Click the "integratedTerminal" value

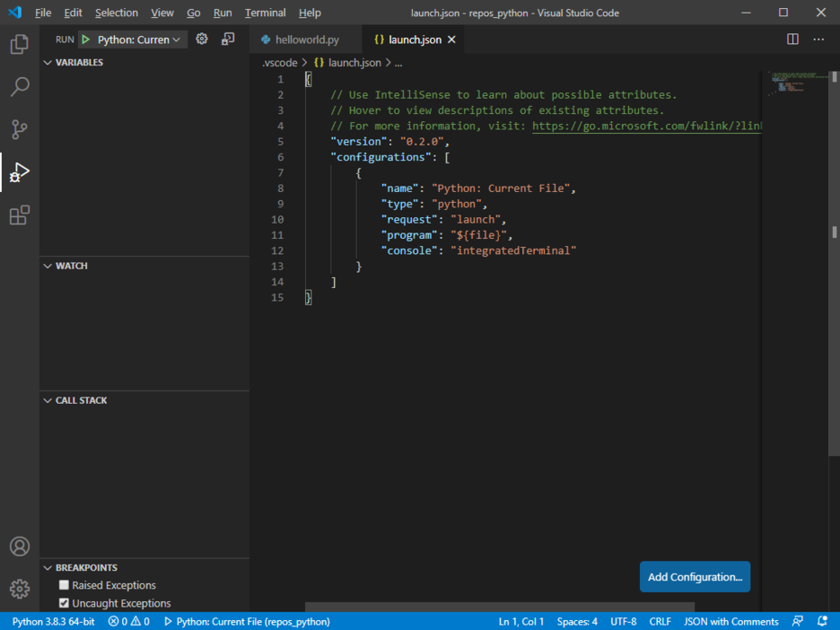[513, 250]
